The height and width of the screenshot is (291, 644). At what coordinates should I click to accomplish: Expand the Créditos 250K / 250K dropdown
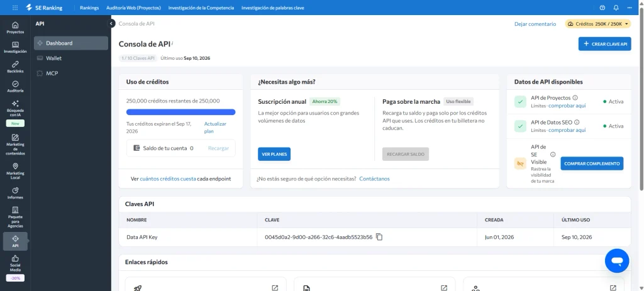[598, 25]
